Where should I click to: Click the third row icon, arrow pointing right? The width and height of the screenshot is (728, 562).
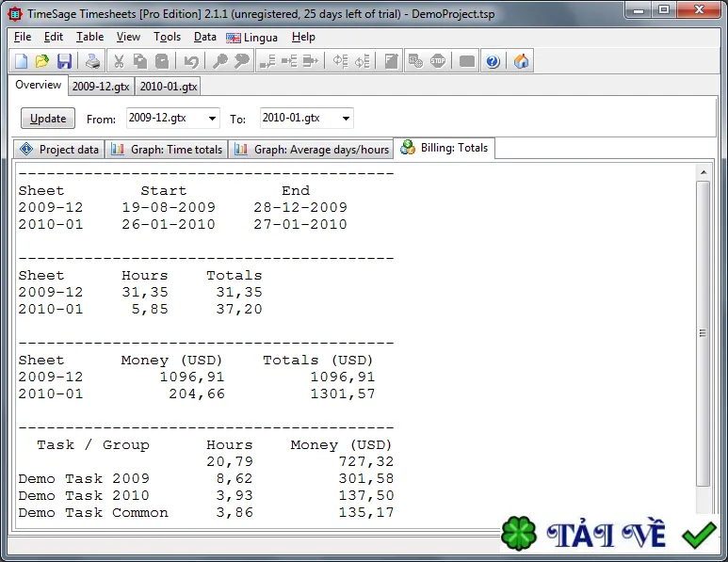click(x=311, y=61)
